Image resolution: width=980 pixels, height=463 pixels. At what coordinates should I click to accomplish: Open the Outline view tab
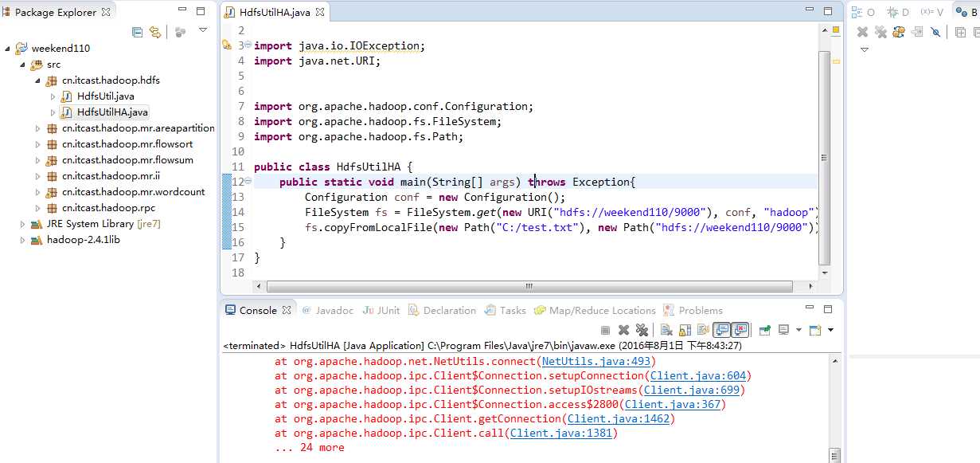pyautogui.click(x=863, y=12)
